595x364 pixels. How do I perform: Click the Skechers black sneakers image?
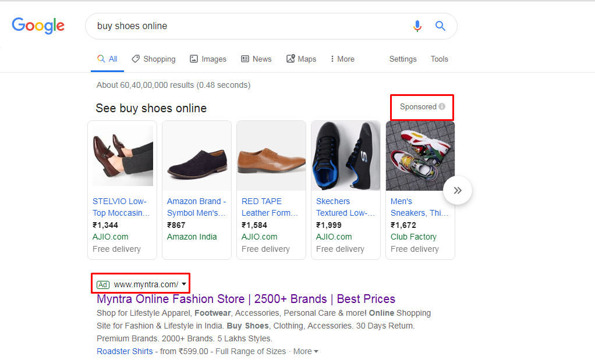point(346,156)
